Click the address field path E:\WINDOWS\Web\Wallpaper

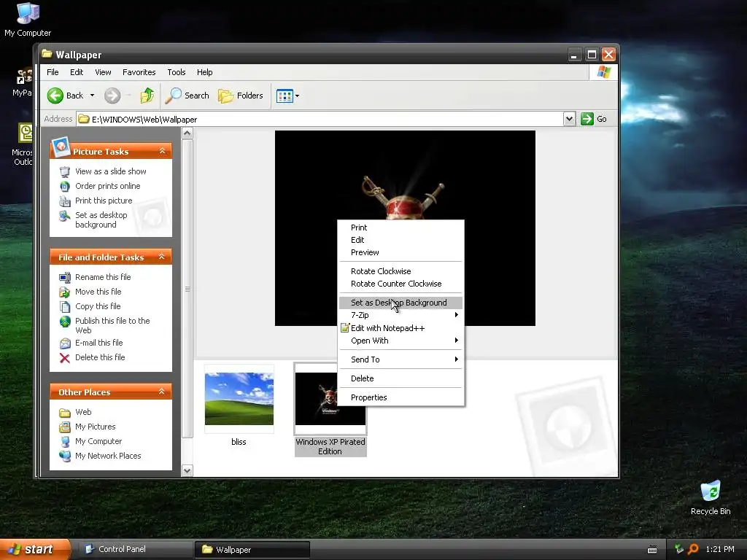point(144,120)
